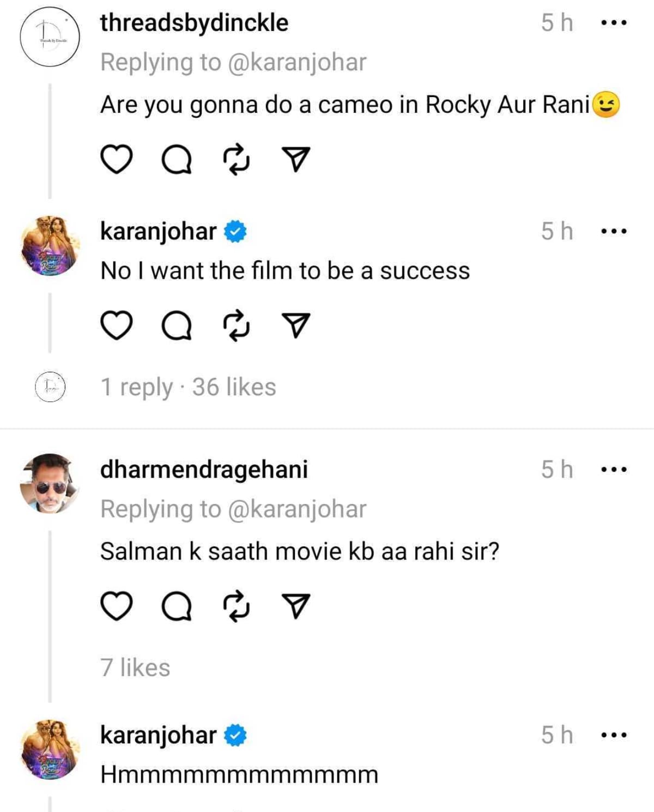Open more options on dharmendragehani's post

coord(613,470)
